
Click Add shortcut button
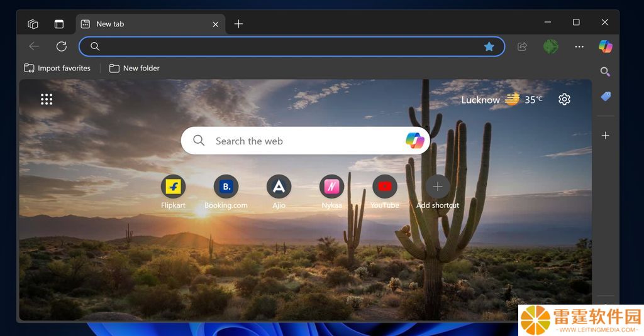click(438, 192)
